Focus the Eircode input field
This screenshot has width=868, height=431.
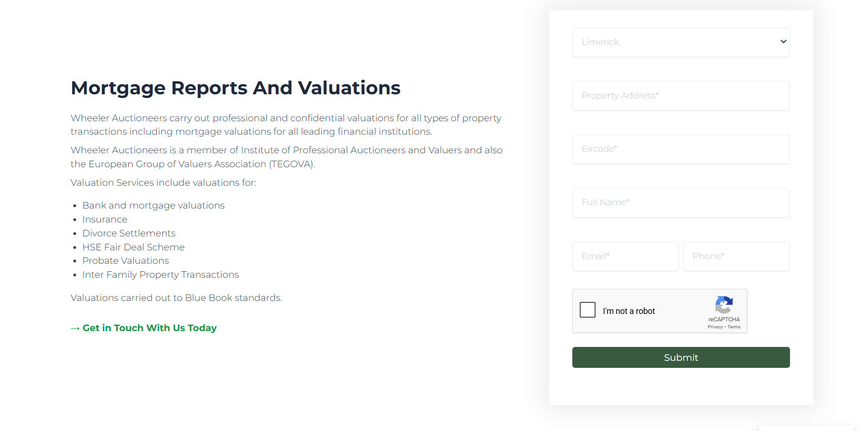[680, 149]
